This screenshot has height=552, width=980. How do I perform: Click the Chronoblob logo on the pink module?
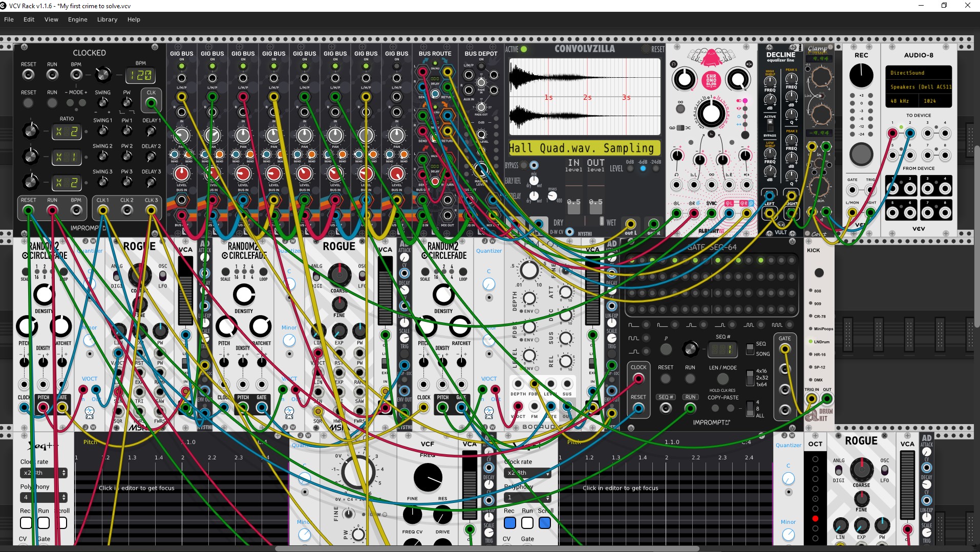pyautogui.click(x=711, y=80)
